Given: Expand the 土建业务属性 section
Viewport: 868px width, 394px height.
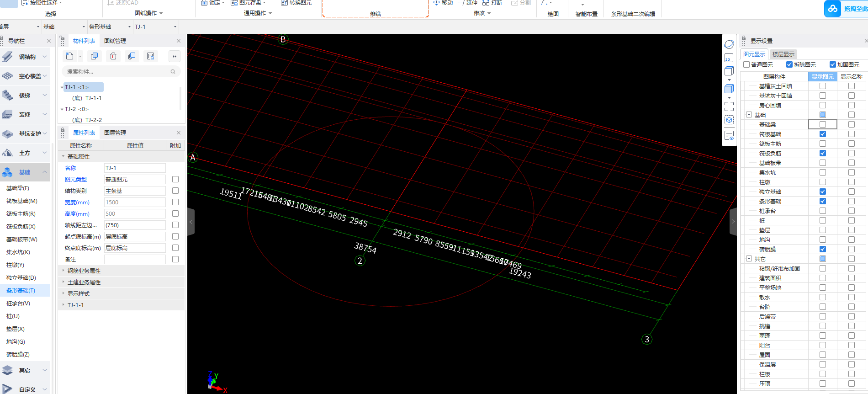Looking at the screenshot, I should pyautogui.click(x=64, y=282).
